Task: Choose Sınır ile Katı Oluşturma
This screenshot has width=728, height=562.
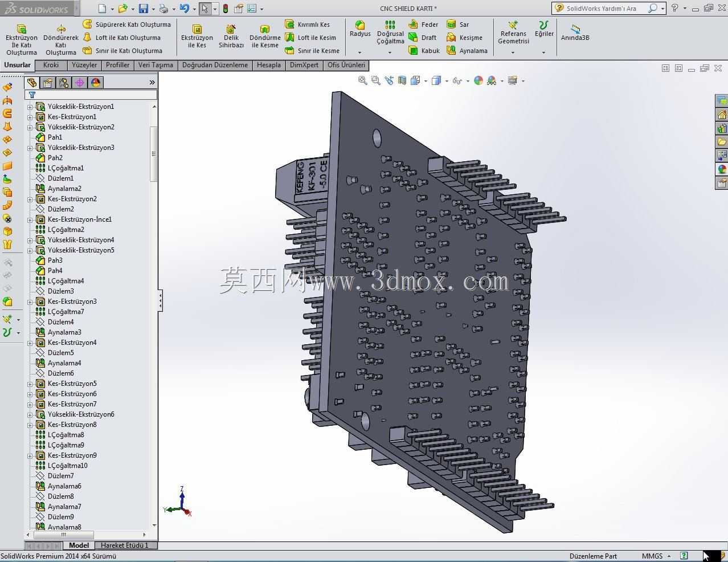Action: (x=122, y=51)
